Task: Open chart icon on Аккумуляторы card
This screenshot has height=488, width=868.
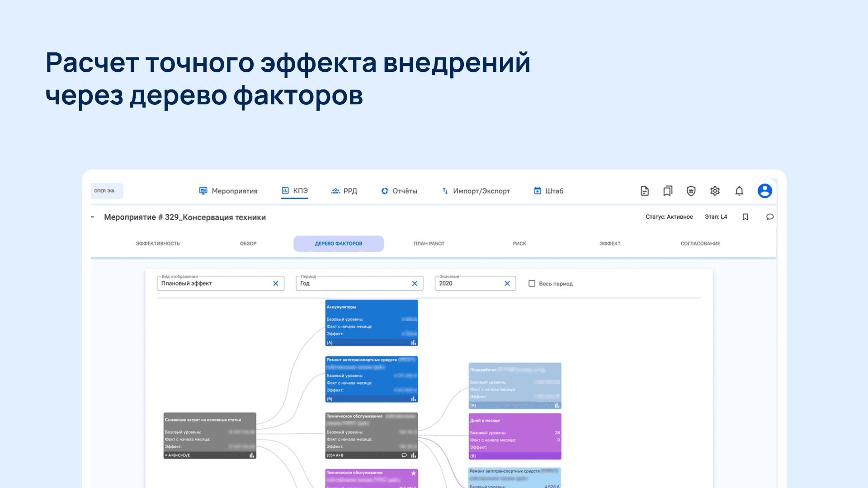Action: [x=413, y=343]
